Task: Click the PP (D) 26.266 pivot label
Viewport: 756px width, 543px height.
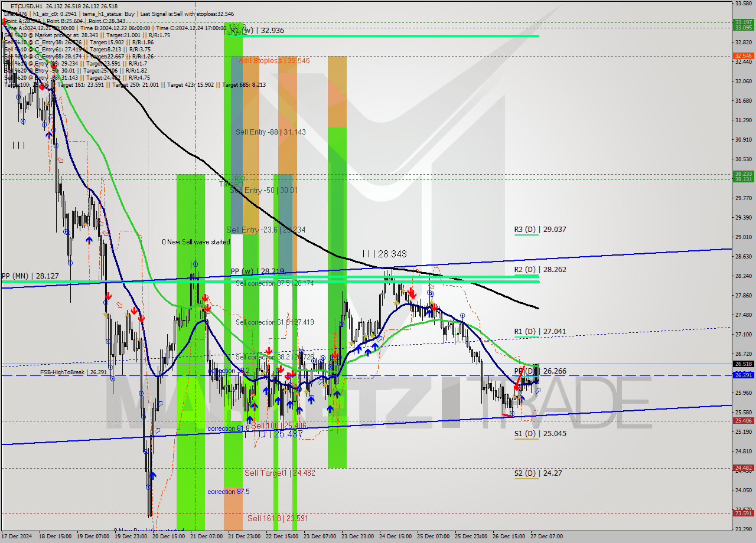Action: 540,371
